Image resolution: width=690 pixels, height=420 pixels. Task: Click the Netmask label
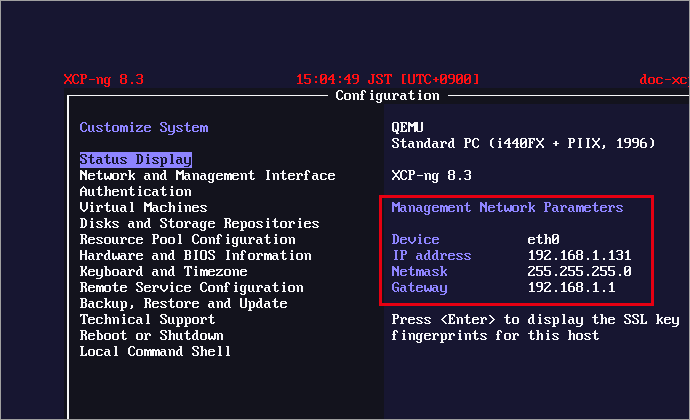click(x=419, y=272)
